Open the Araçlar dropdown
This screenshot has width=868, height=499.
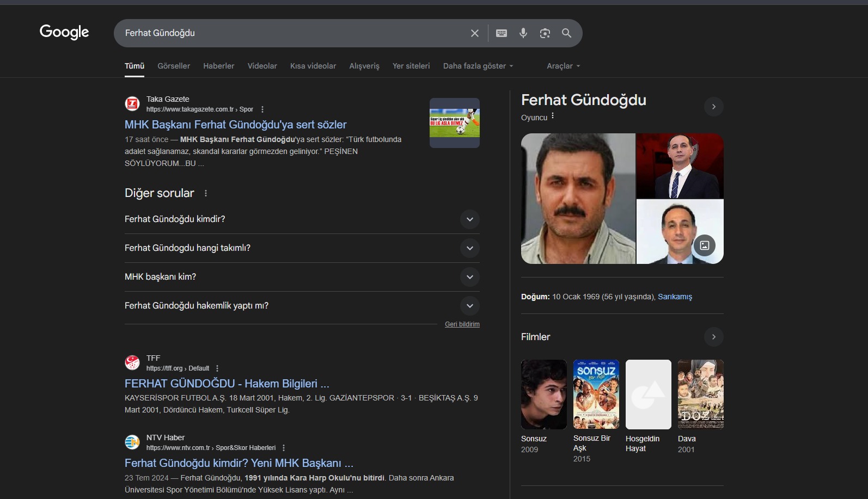click(x=564, y=66)
